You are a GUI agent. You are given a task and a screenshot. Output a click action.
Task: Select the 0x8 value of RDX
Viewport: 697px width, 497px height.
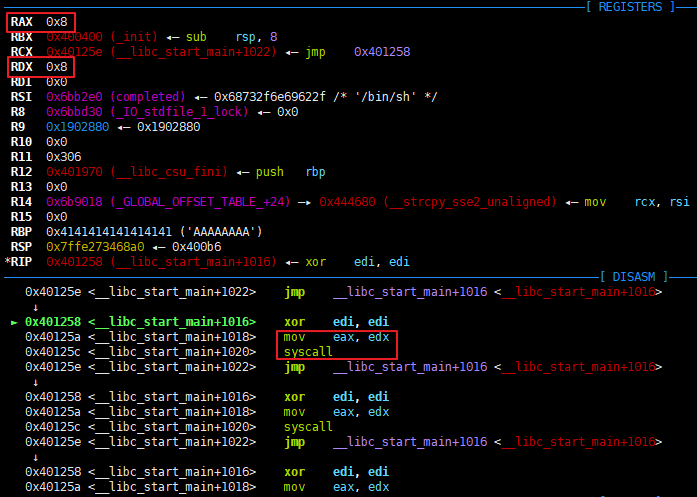point(56,67)
